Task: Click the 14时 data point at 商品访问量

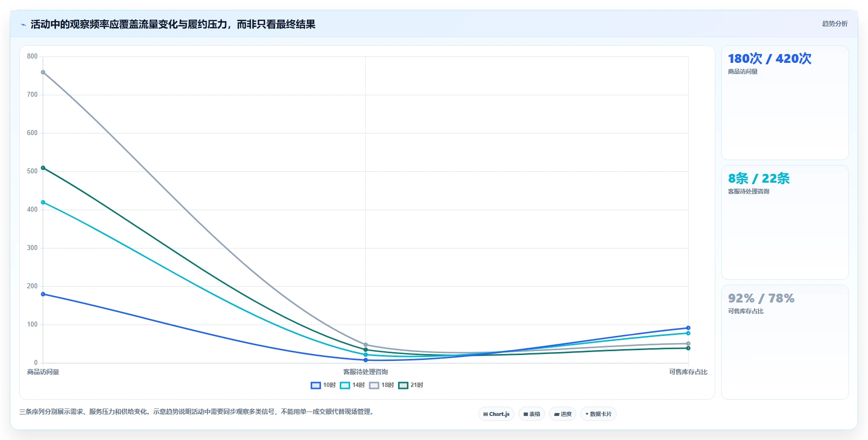Action: tap(43, 202)
